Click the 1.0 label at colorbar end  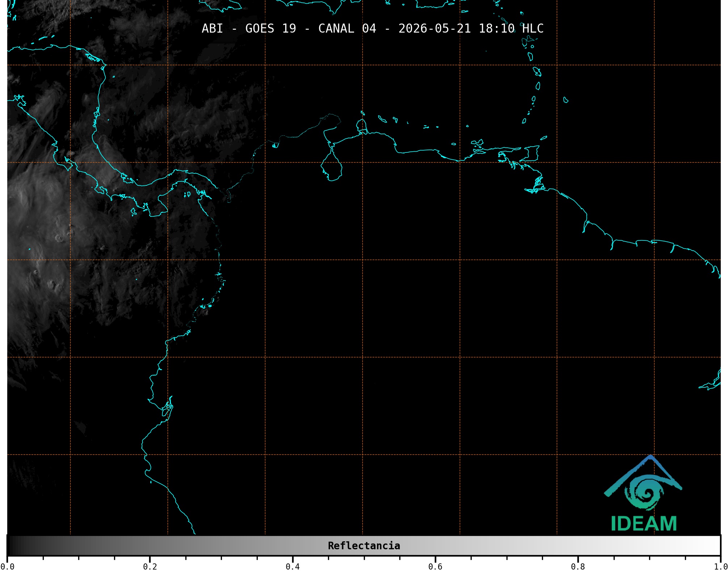(x=720, y=566)
